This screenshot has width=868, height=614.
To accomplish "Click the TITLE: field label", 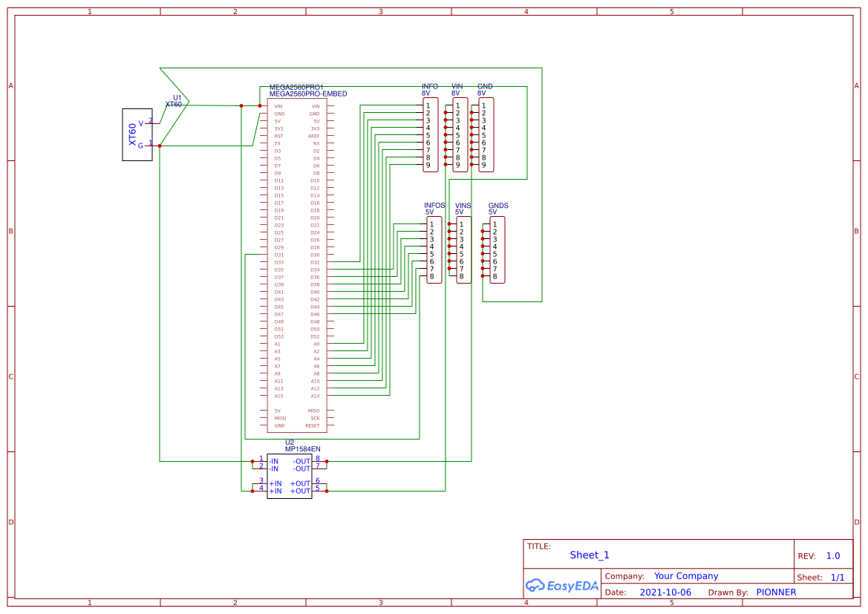I will point(538,546).
